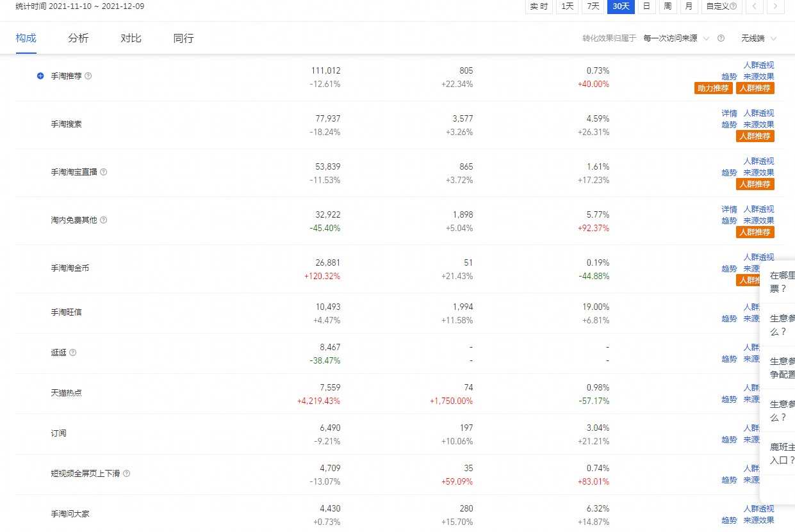
Task: Click 助力推荐 orange button
Action: click(714, 88)
